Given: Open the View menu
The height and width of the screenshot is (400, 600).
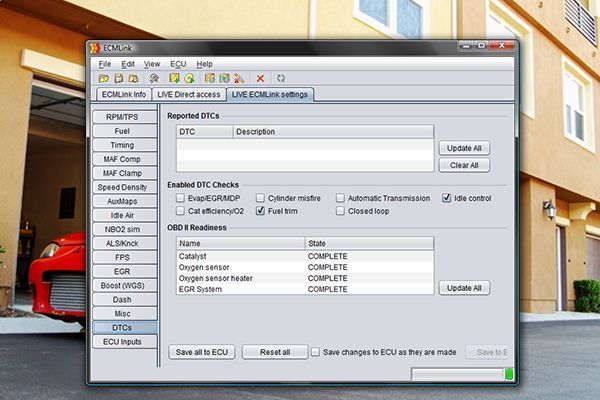Looking at the screenshot, I should tap(152, 64).
